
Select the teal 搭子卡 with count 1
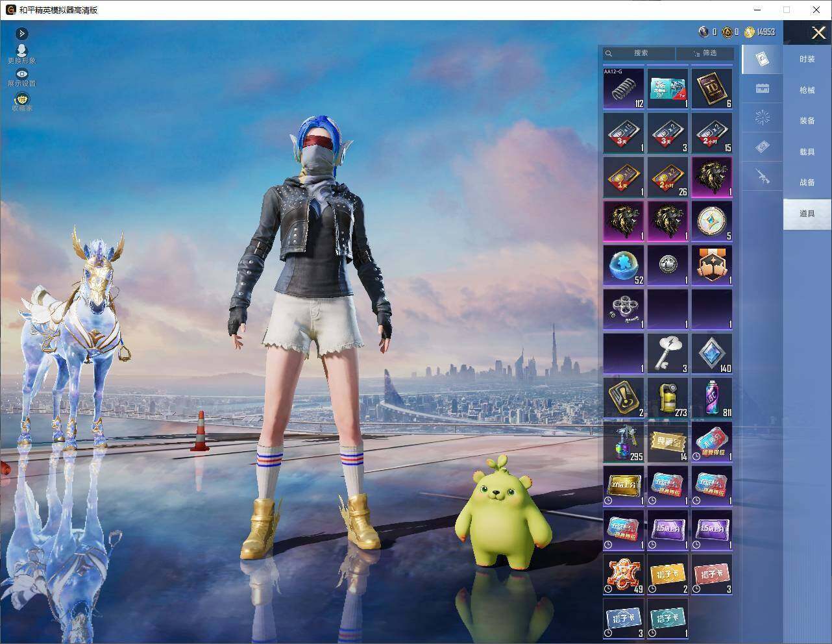click(x=668, y=618)
